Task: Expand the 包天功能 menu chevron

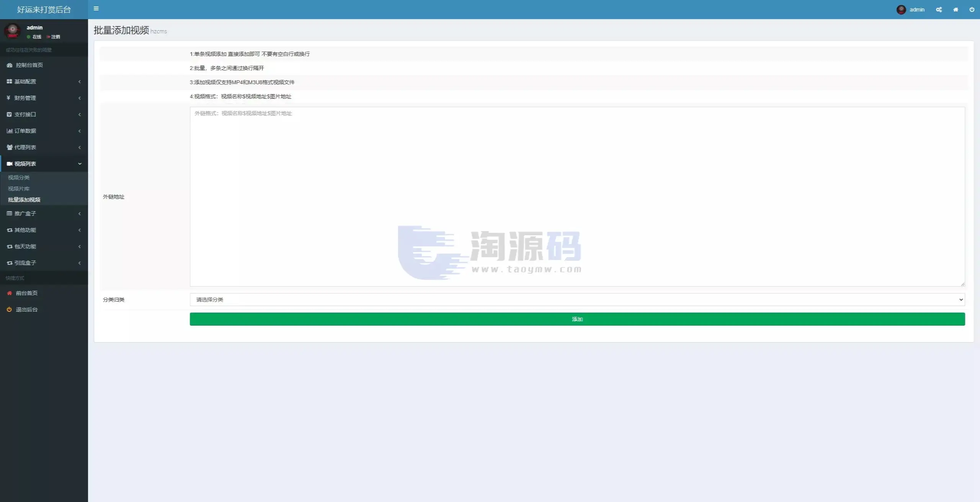Action: coord(80,246)
